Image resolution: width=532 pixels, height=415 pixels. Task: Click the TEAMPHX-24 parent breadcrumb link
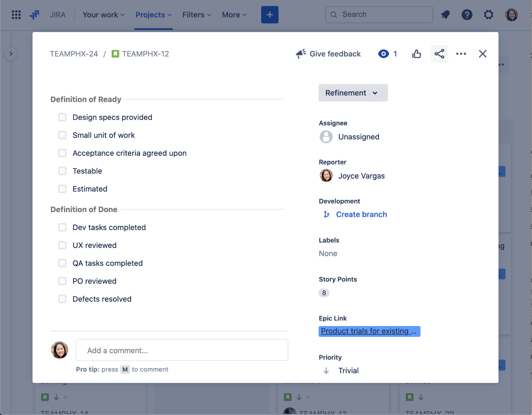click(x=74, y=53)
